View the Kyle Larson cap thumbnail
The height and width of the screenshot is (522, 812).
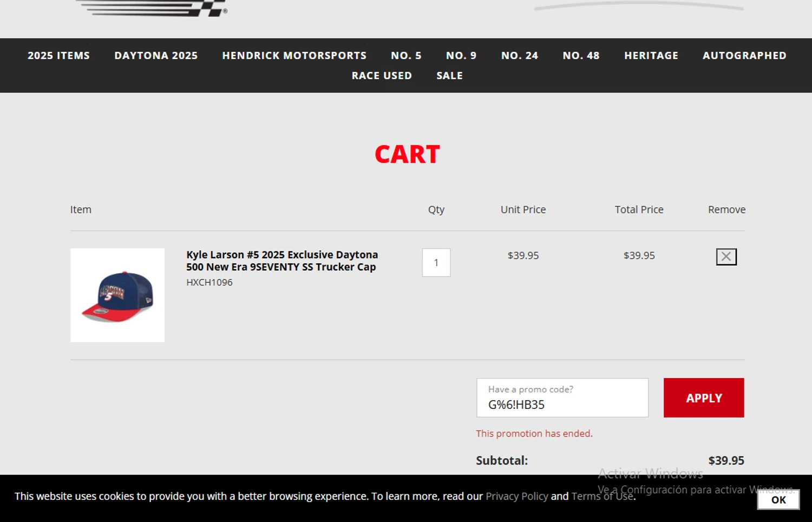coord(117,295)
